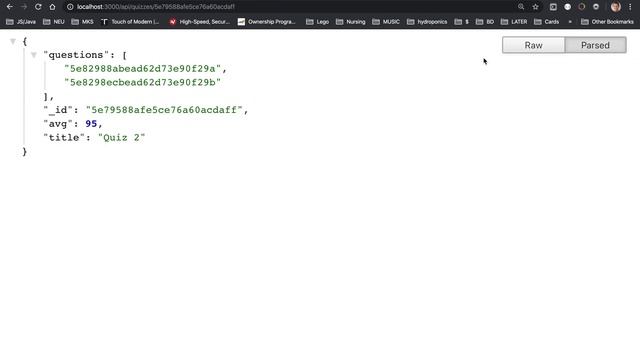Open the hydroponics bookmarks folder
The width and height of the screenshot is (640, 360).
click(x=427, y=22)
